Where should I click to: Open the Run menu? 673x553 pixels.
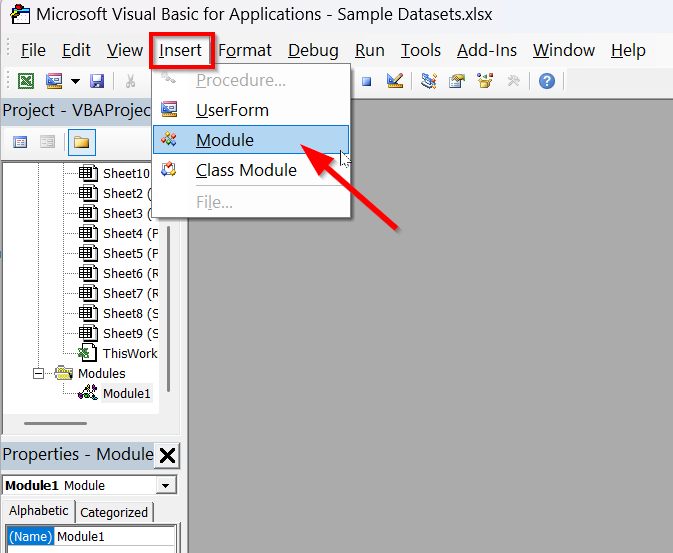click(370, 50)
